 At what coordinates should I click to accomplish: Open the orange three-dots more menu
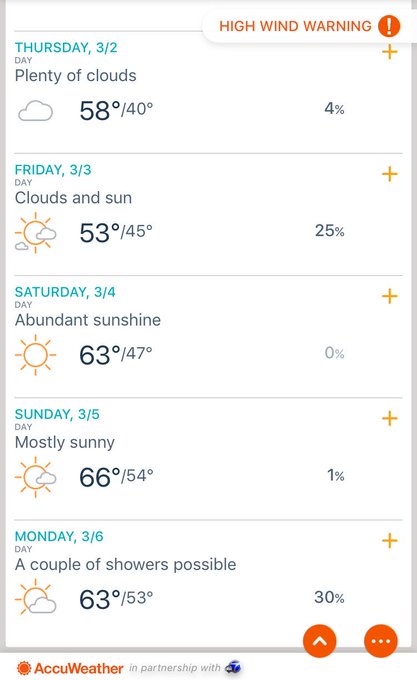pos(381,641)
